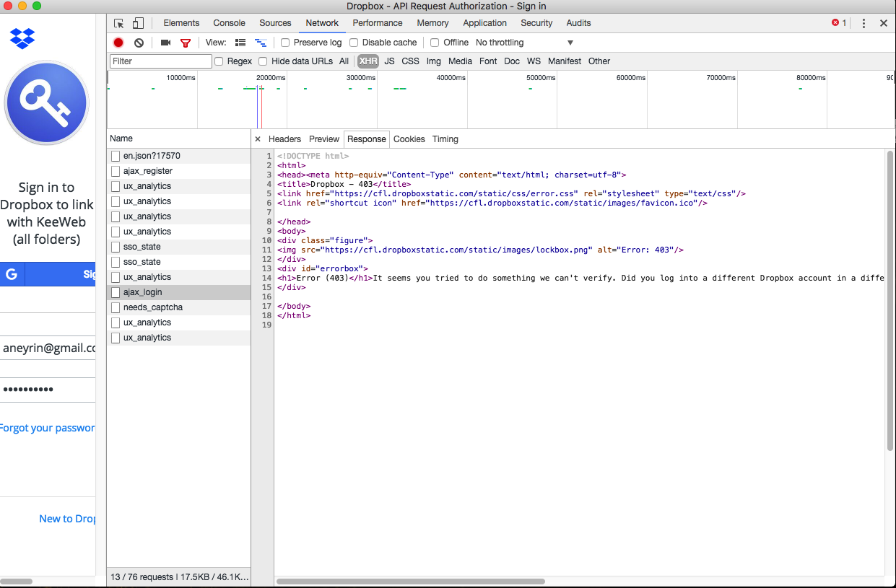896x588 pixels.
Task: Close the request details pane
Action: [x=258, y=139]
